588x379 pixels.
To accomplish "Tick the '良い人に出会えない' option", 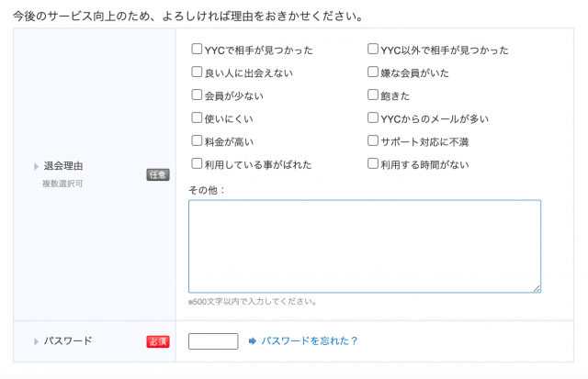I will coord(197,72).
